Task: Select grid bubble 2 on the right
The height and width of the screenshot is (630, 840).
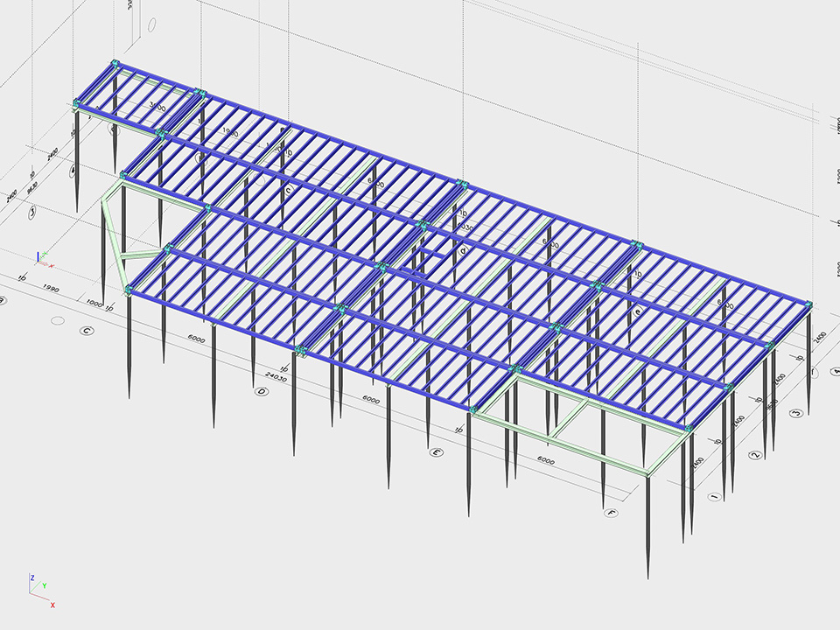Action: click(754, 456)
